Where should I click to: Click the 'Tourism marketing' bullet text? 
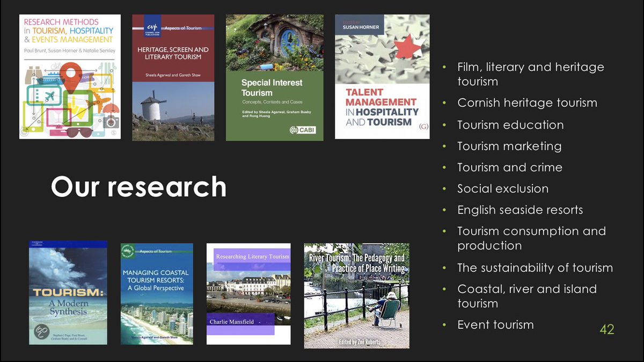coord(509,146)
